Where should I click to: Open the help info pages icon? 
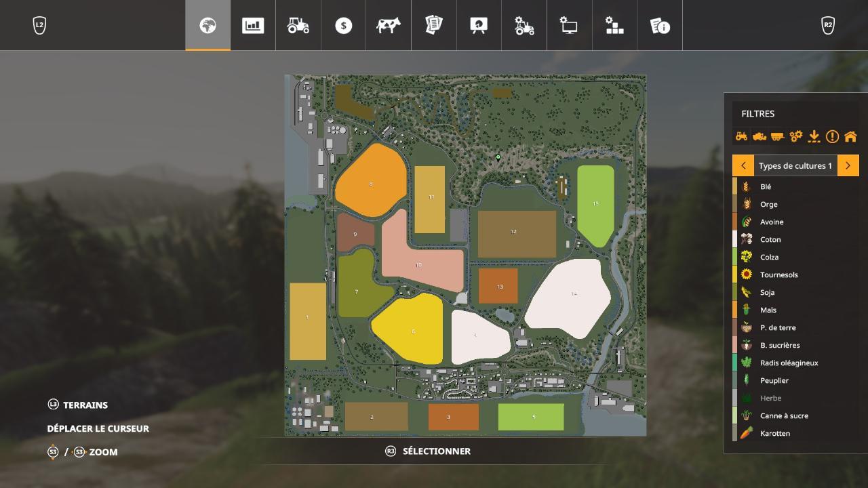(660, 26)
